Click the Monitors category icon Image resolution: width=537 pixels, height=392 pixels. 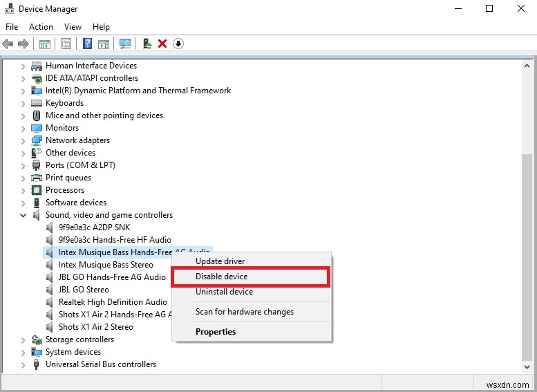tap(37, 128)
